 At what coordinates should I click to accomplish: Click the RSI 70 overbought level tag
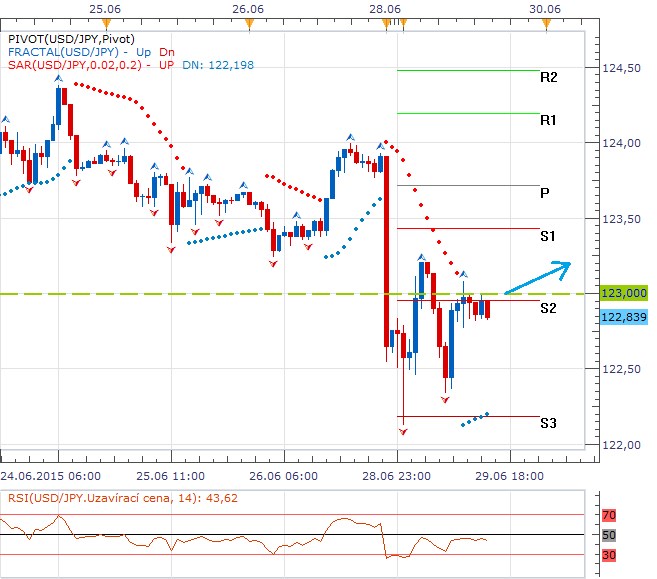coord(609,515)
